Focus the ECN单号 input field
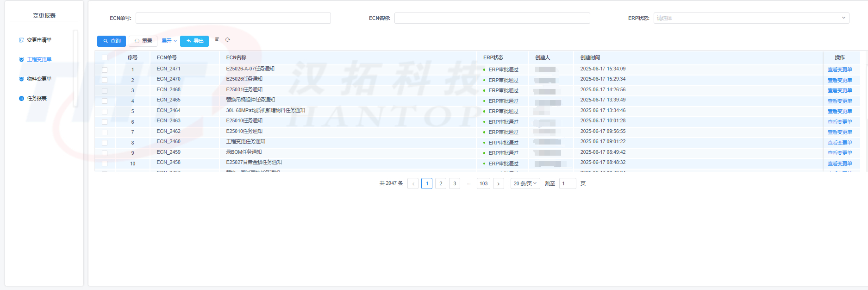Image resolution: width=868 pixels, height=290 pixels. click(x=233, y=18)
